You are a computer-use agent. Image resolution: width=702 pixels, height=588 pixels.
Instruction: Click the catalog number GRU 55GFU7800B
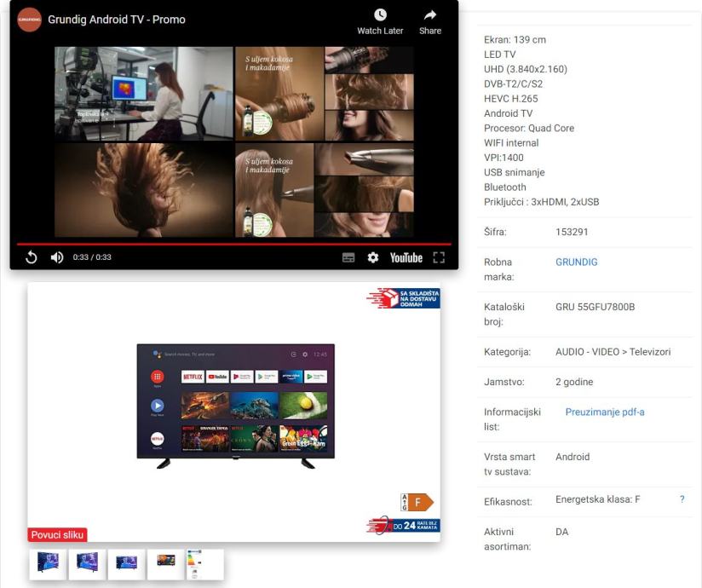click(x=595, y=307)
